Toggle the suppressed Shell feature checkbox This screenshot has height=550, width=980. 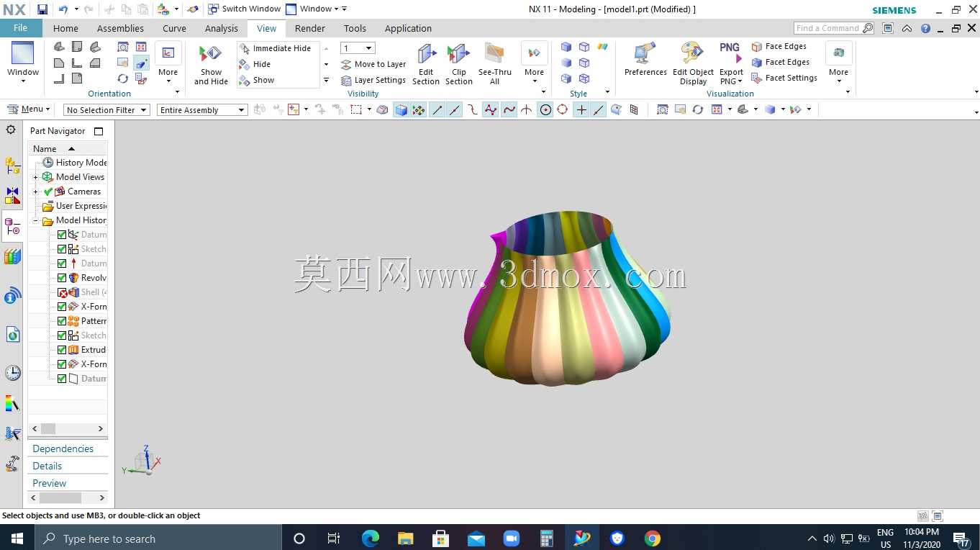click(62, 292)
